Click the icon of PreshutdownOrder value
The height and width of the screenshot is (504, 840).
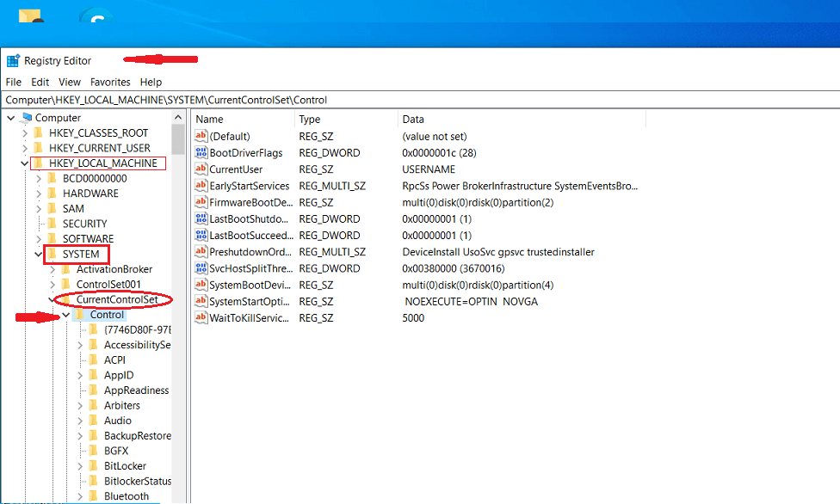[201, 252]
